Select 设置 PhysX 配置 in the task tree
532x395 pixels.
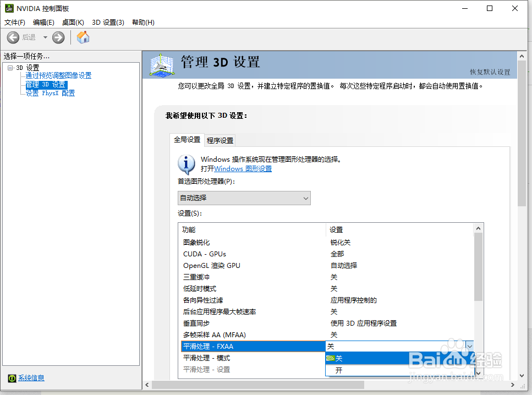pos(50,93)
